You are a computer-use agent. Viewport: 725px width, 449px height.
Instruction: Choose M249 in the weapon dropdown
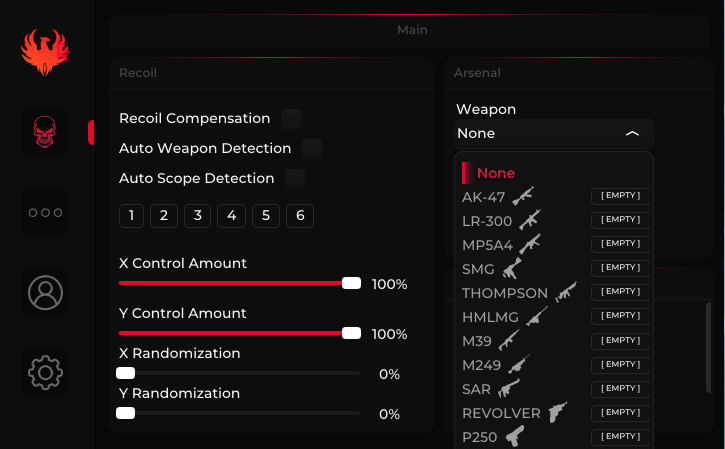click(x=481, y=365)
